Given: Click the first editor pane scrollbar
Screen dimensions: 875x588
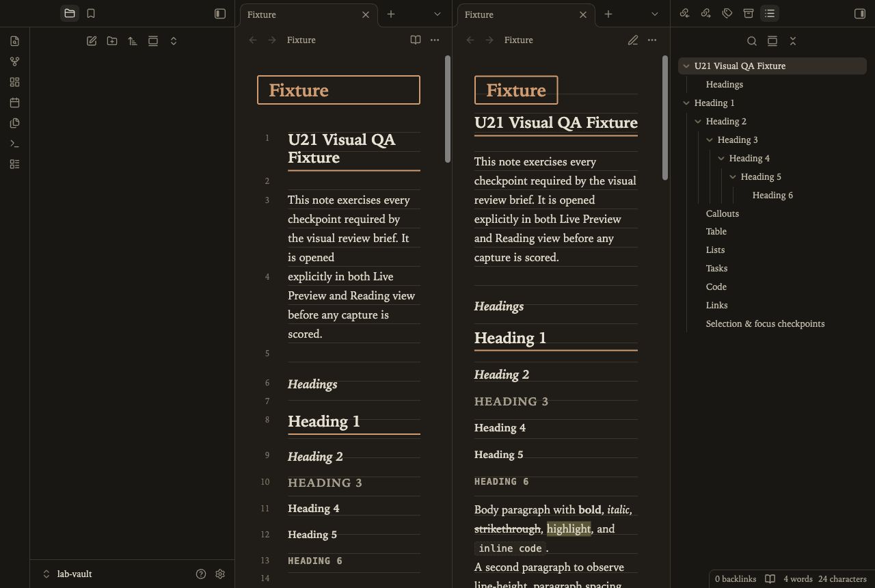Looking at the screenshot, I should pos(448,109).
